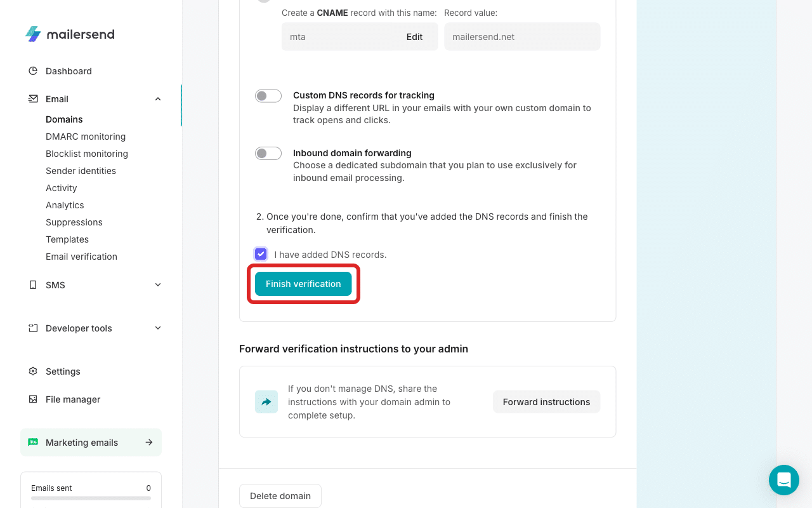Collapse the Email section chevron
The image size is (812, 508).
pos(157,98)
